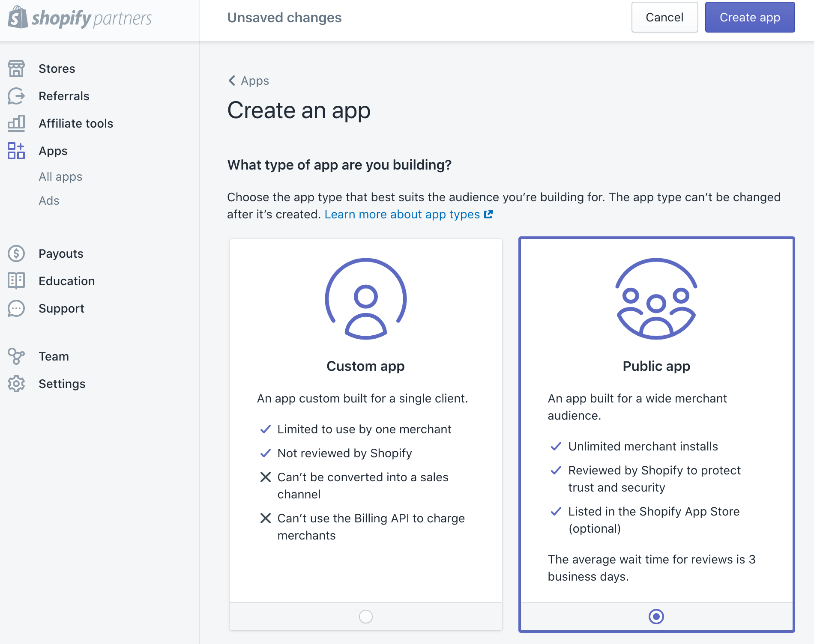Screen dimensions: 814x644
Task: Click the Custom app card title
Action: pos(365,366)
